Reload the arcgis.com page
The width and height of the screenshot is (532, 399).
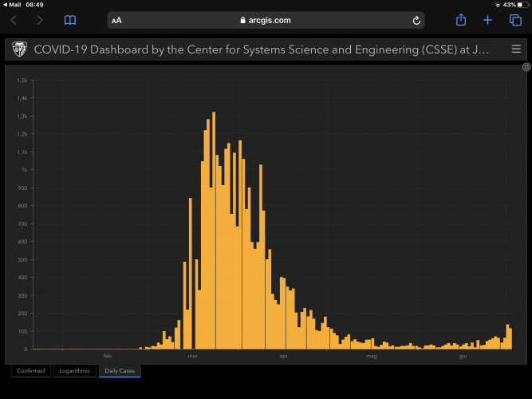[x=416, y=20]
